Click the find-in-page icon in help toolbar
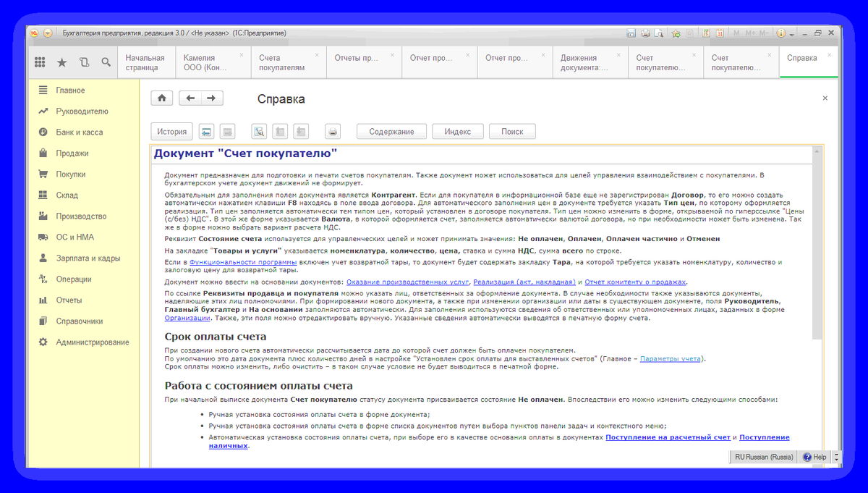This screenshot has width=868, height=493. point(259,132)
